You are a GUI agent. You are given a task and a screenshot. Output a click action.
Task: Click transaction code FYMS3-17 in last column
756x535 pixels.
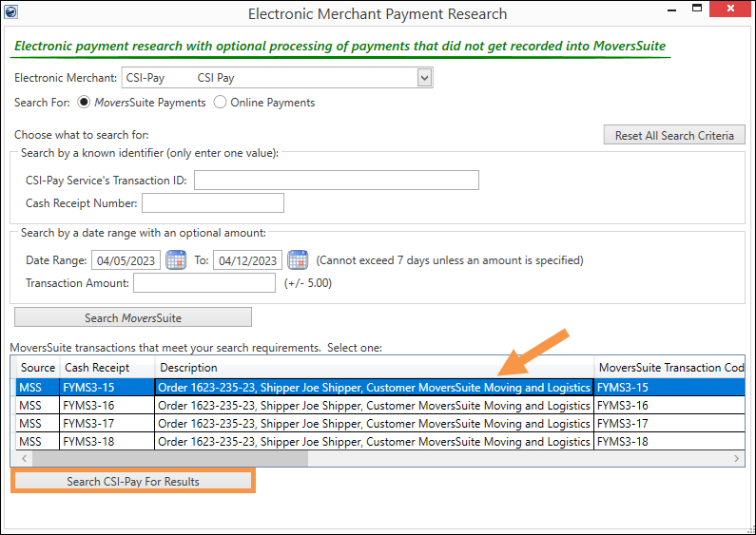click(669, 424)
